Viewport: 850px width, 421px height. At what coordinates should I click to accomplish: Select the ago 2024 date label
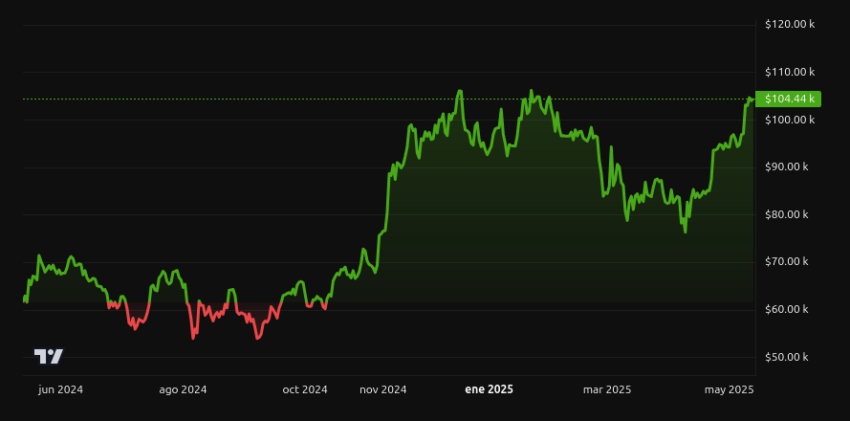pos(183,390)
